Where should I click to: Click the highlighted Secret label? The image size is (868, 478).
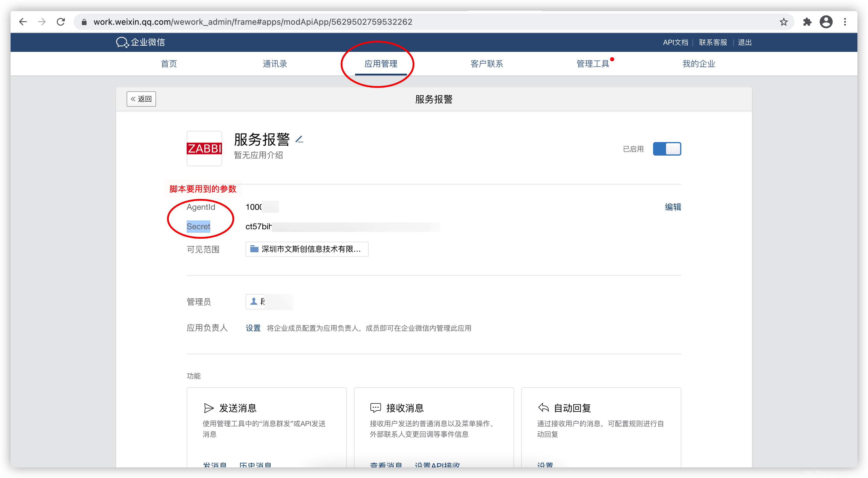point(198,226)
